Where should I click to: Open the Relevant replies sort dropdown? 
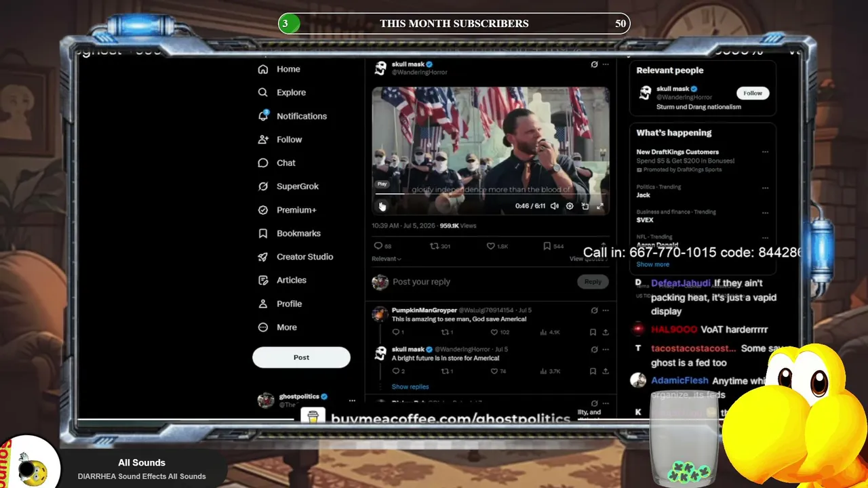387,259
